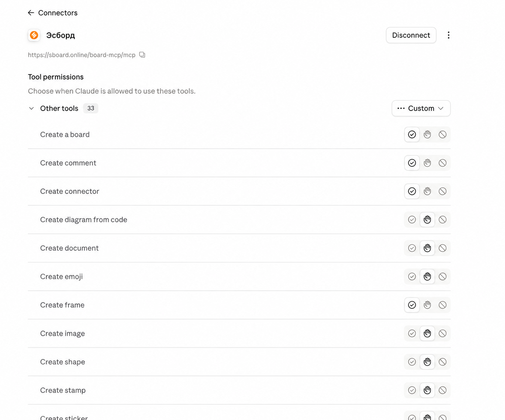
Task: Disconnect the Эсборд connector
Action: 411,35
